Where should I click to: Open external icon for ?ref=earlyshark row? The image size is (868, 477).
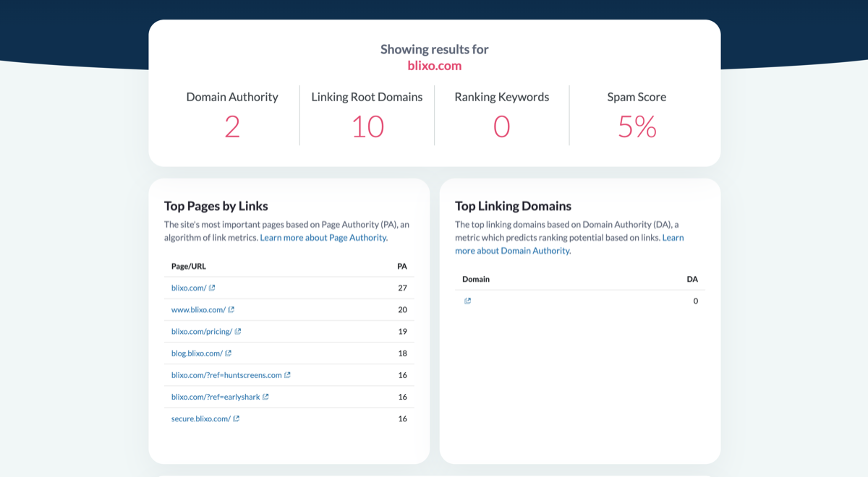point(265,397)
